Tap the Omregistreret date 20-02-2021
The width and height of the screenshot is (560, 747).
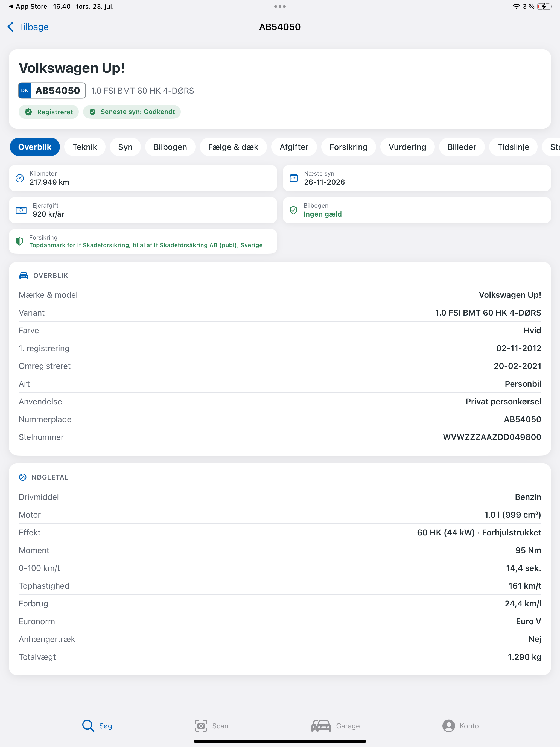point(517,366)
